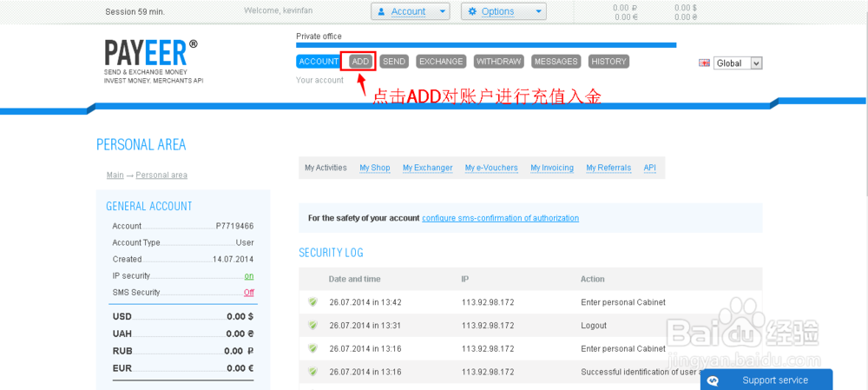The width and height of the screenshot is (868, 390).
Task: Select the HISTORY navigation tab
Action: 608,62
